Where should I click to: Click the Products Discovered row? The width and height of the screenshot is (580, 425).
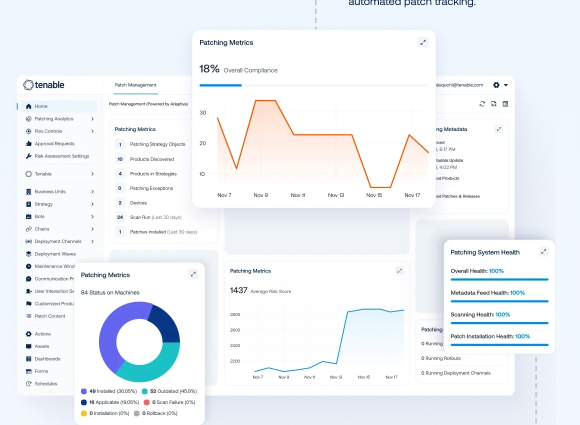coord(145,159)
